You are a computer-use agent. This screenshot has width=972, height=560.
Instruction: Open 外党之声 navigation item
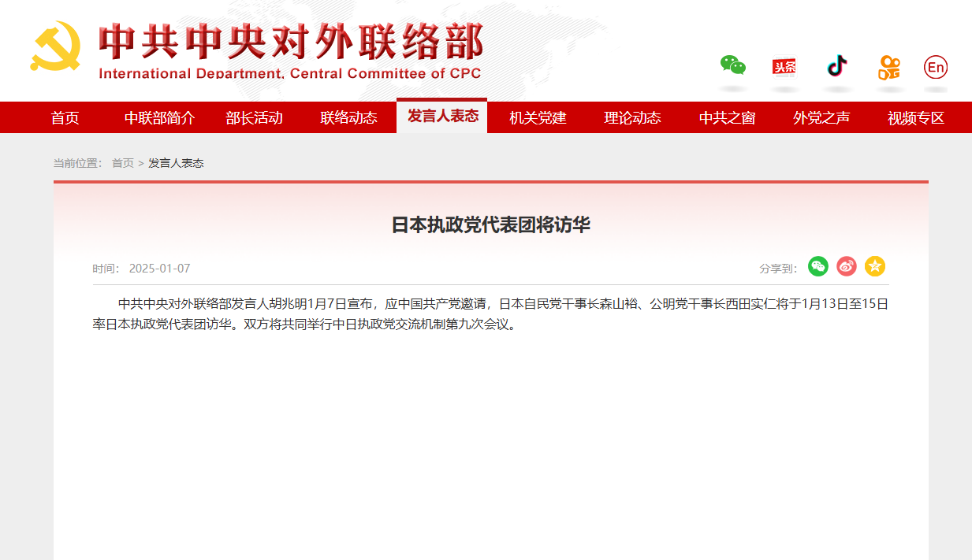coord(821,118)
